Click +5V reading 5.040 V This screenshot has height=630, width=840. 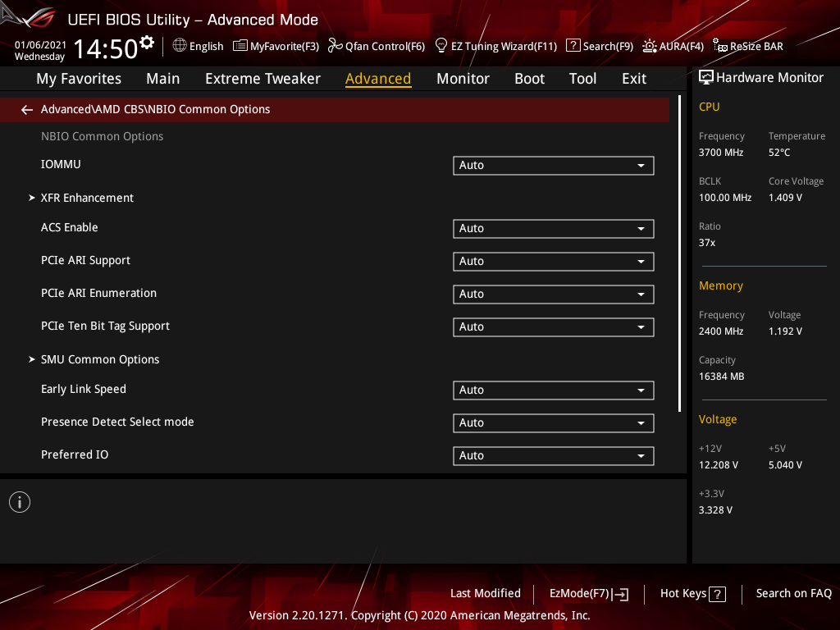785,465
